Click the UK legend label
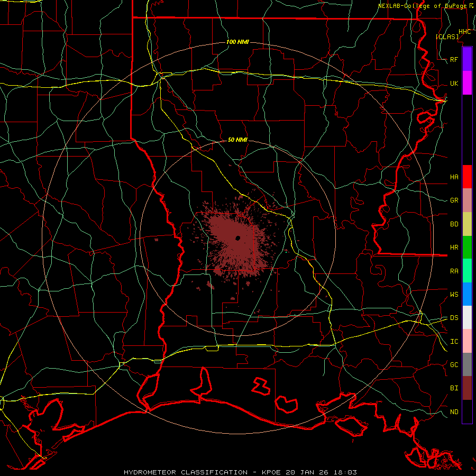 coord(454,83)
